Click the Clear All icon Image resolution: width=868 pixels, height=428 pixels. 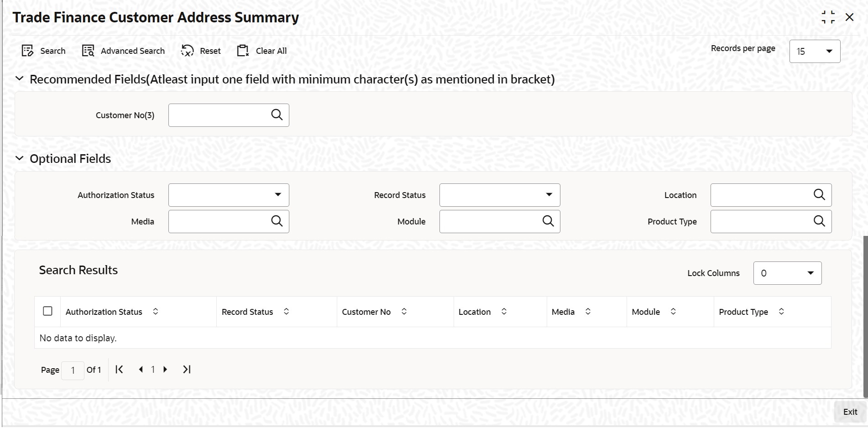243,51
